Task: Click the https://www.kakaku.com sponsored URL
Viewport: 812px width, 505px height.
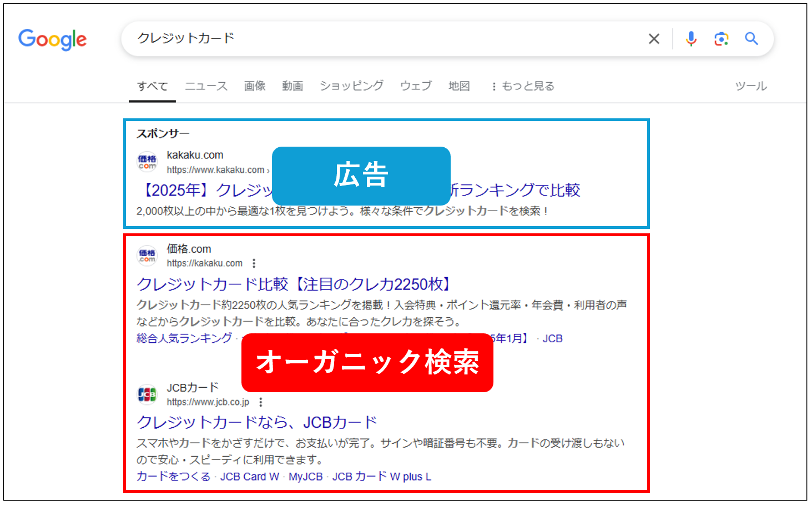Action: coord(216,170)
